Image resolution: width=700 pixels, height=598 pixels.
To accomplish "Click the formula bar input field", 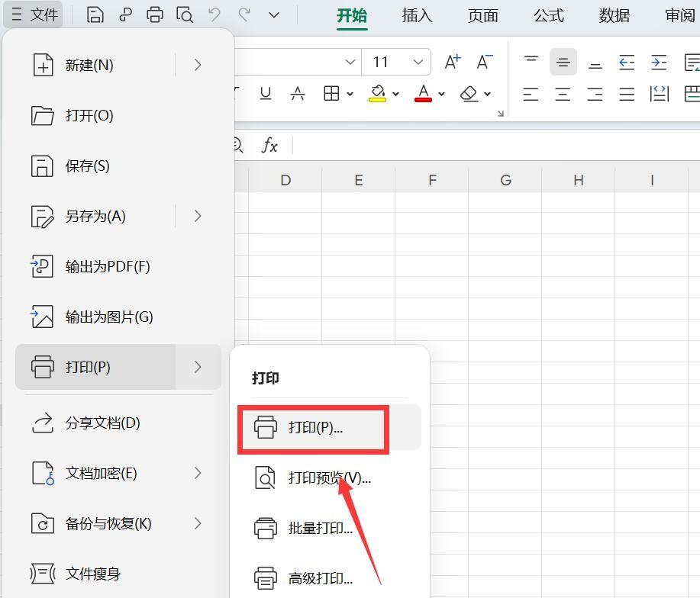I will coord(496,146).
